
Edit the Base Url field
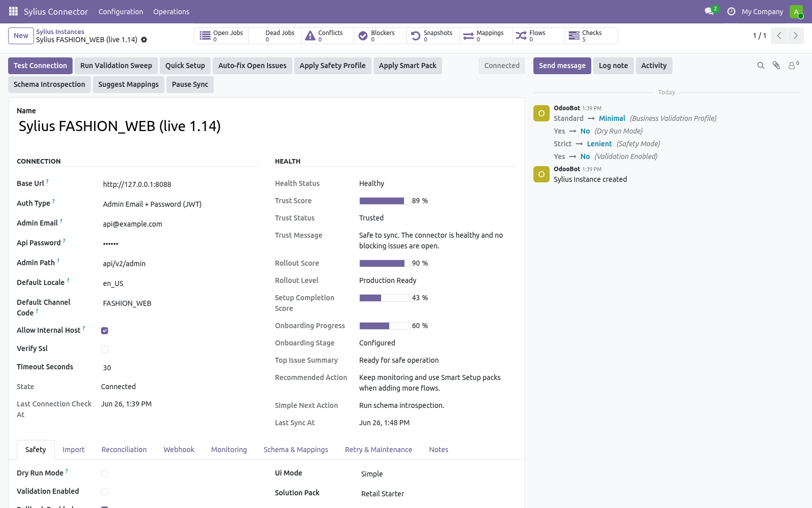(x=180, y=184)
